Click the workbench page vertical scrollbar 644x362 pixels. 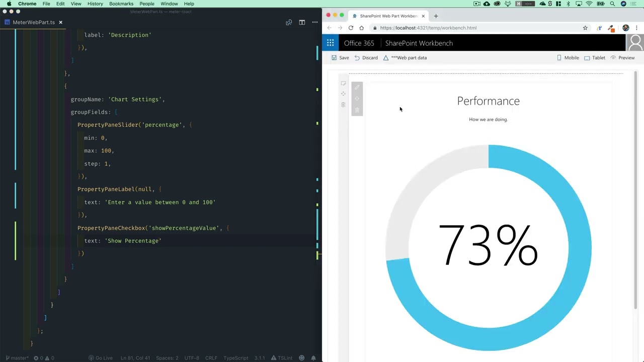(635, 190)
